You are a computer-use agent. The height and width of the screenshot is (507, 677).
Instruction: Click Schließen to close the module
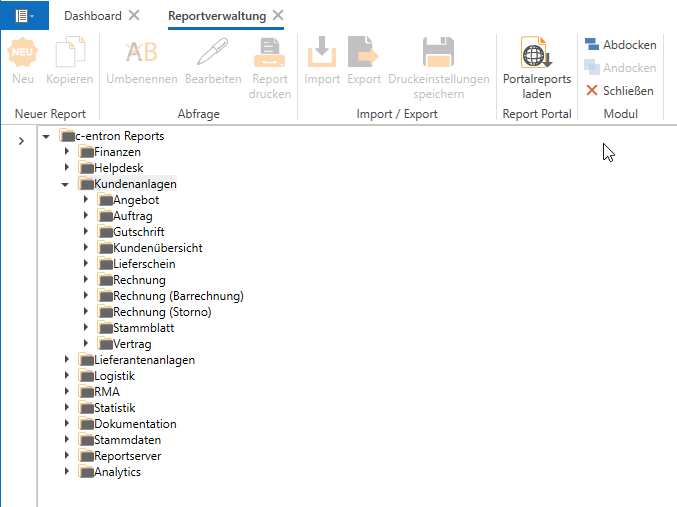click(x=620, y=91)
